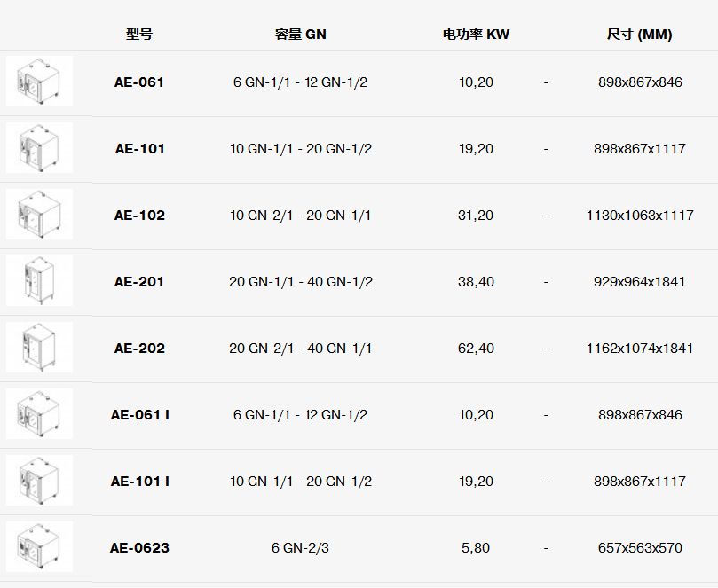Screen dimensions: 718x588
Task: Click the AE-102 model name
Action: [x=139, y=216]
